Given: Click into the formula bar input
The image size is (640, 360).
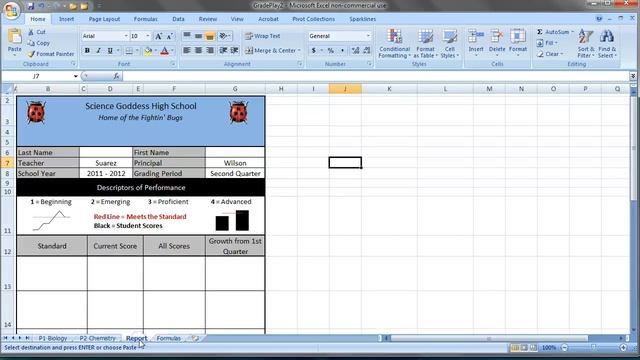Looking at the screenshot, I should pyautogui.click(x=376, y=76).
